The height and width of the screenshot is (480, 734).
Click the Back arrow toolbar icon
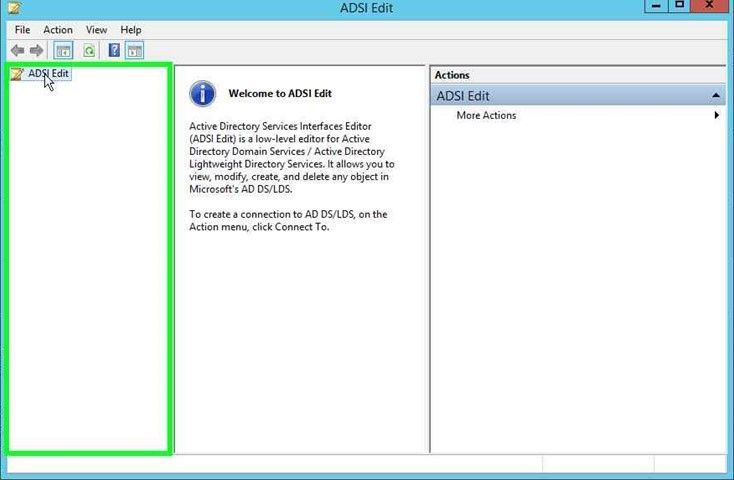[18, 50]
